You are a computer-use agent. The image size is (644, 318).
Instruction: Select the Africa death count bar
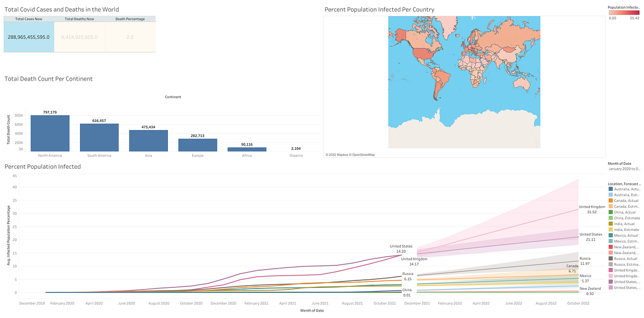[x=247, y=149]
